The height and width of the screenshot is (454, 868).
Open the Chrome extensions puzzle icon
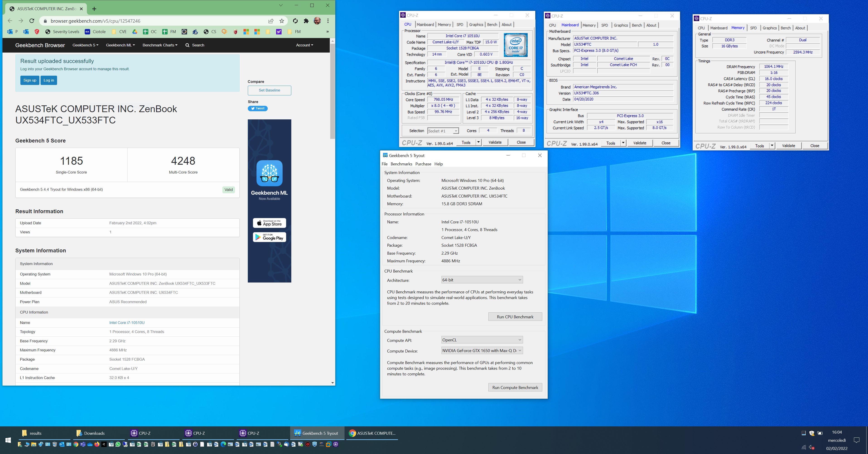coord(306,21)
